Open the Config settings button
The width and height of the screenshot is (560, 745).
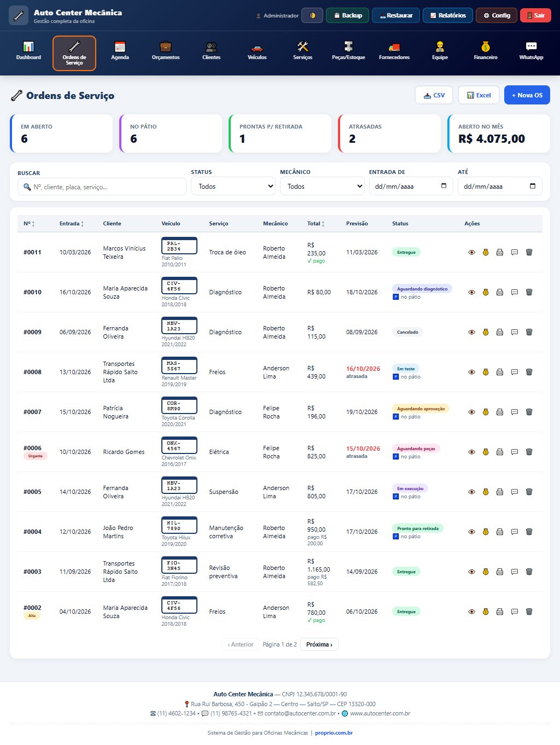click(x=497, y=15)
